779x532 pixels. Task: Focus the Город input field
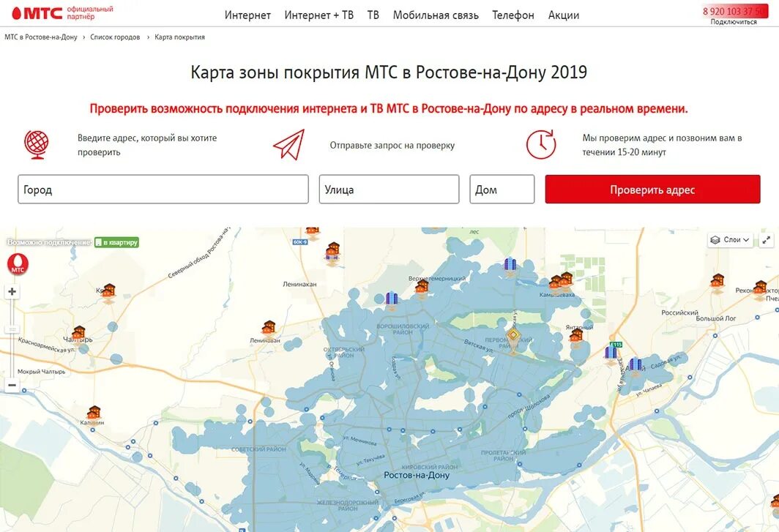tap(163, 190)
